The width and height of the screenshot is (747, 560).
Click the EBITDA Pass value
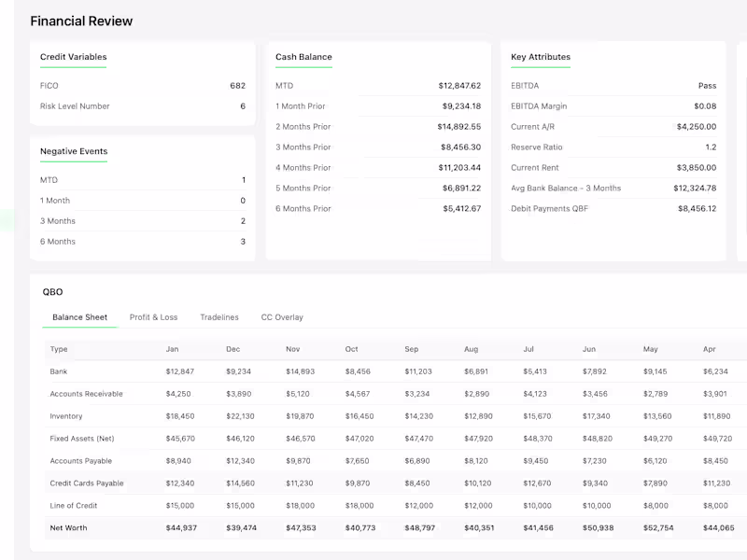coord(707,86)
